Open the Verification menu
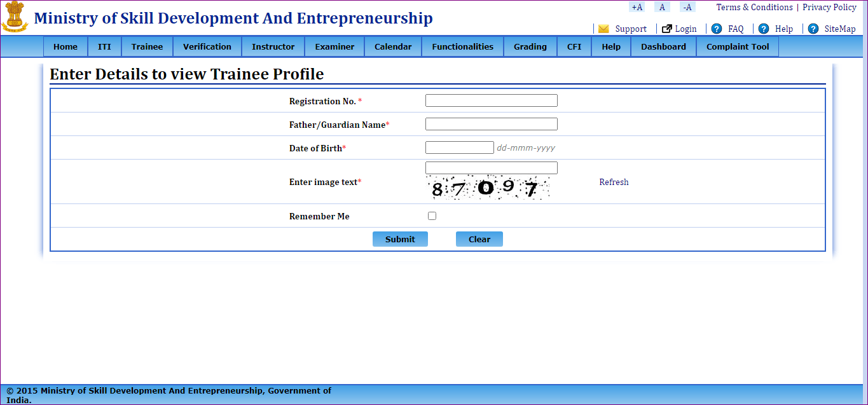 tap(207, 46)
